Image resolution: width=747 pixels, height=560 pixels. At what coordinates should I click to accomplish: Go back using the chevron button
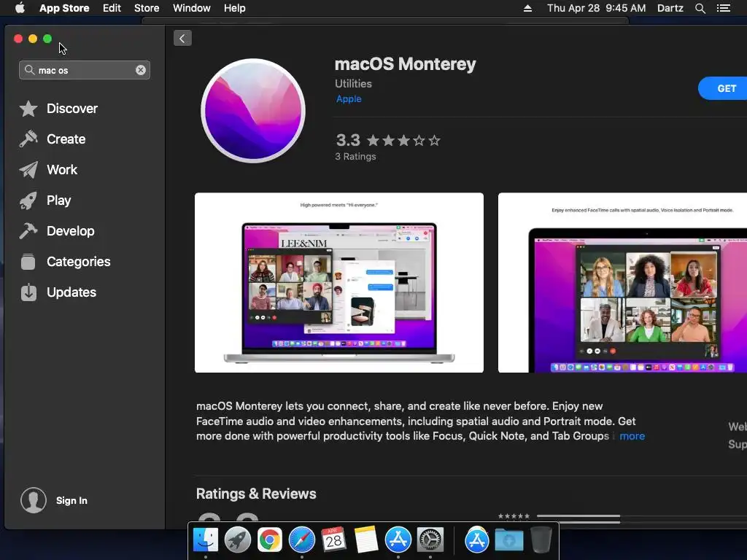[x=182, y=38]
